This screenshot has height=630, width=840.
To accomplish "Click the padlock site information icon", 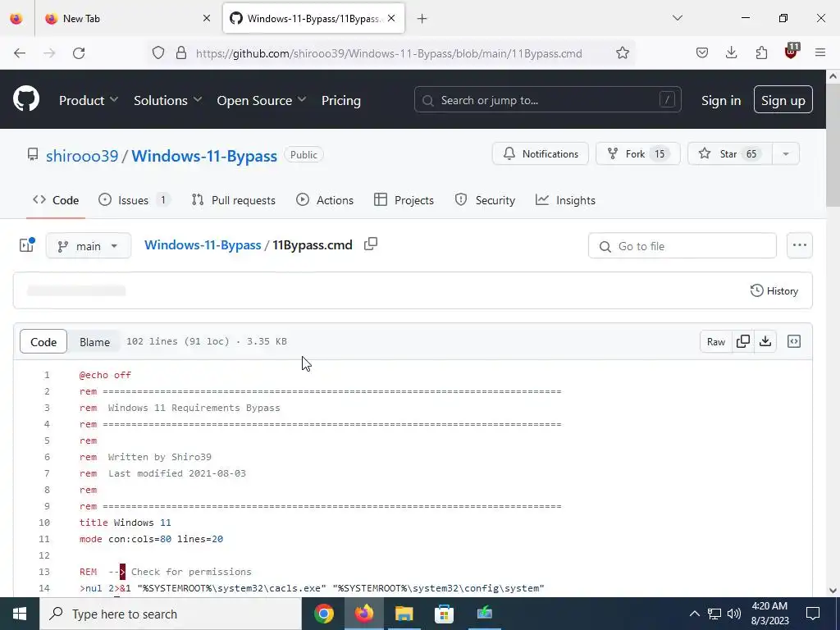I will [181, 53].
